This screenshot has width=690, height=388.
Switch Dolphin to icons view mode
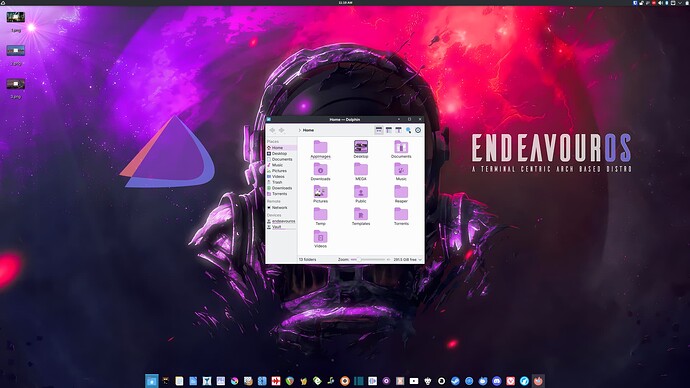pyautogui.click(x=378, y=130)
